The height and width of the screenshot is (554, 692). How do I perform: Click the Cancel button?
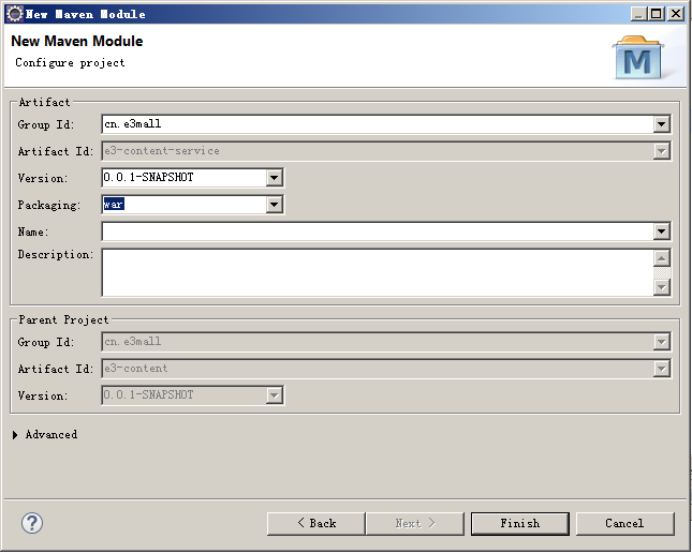[x=624, y=524]
